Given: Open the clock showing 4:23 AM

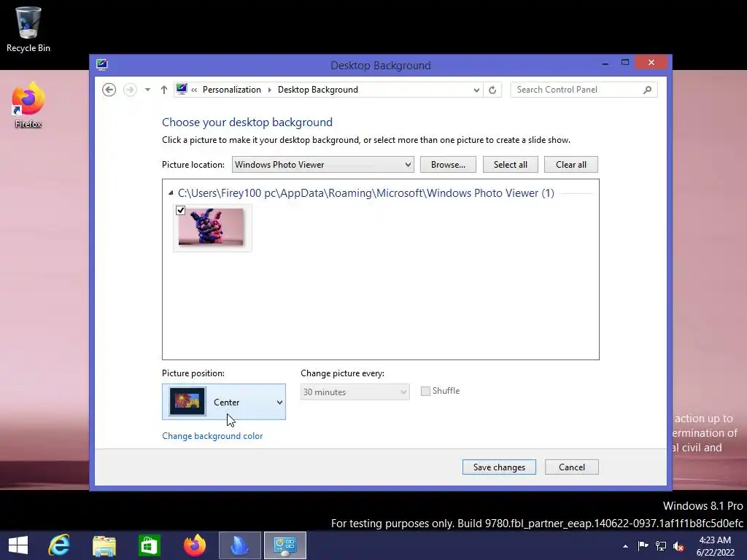Looking at the screenshot, I should click(715, 545).
